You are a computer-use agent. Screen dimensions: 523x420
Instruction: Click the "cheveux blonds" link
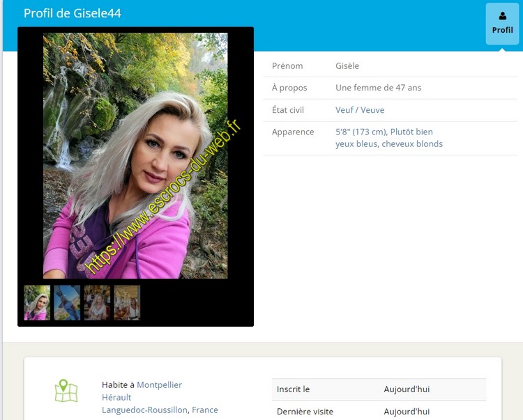tap(411, 144)
